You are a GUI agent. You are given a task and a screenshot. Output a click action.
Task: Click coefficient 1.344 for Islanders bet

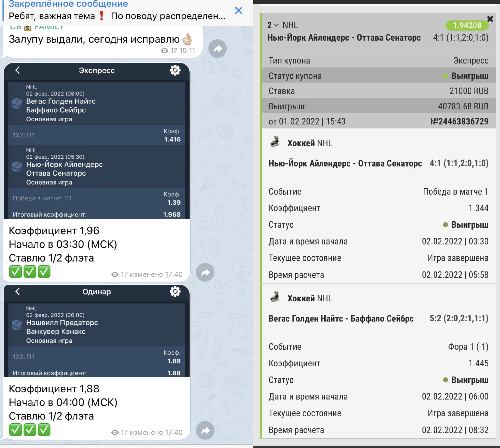tap(478, 208)
